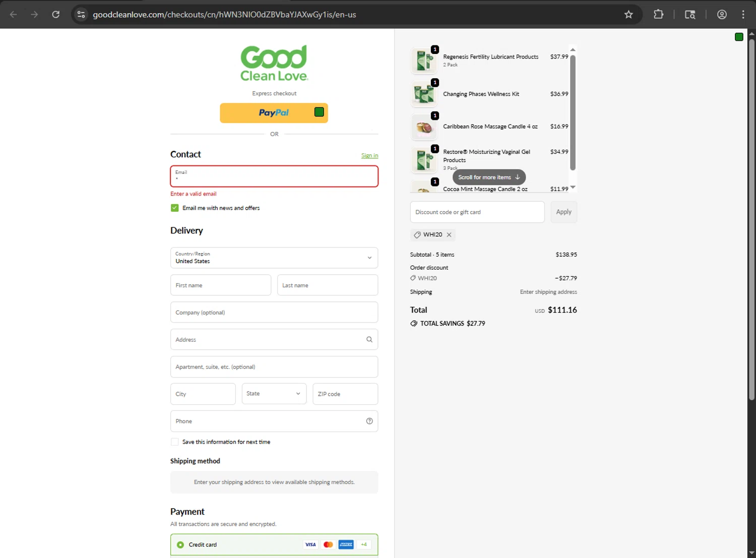The image size is (756, 558).
Task: Go forward in browser history
Action: (x=34, y=15)
